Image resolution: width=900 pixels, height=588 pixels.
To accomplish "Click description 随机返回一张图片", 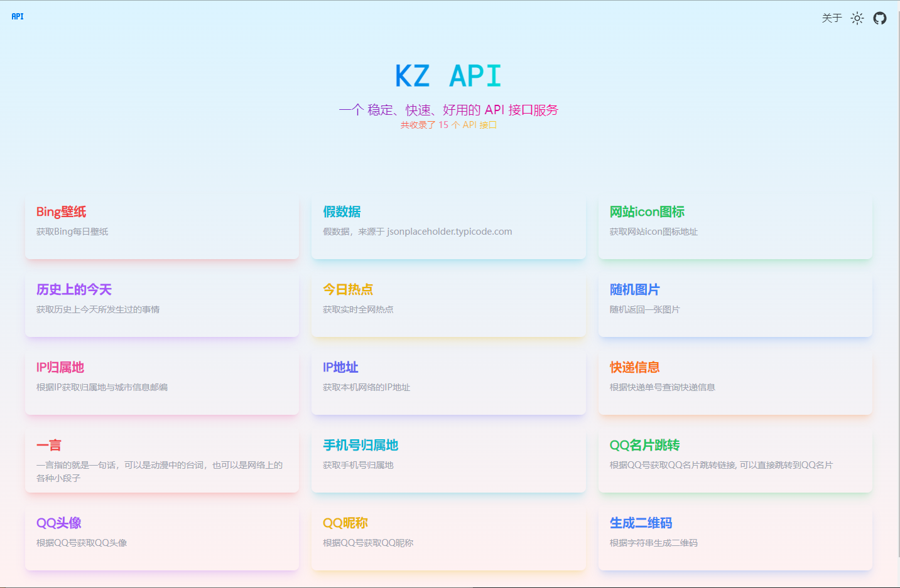I will (645, 309).
